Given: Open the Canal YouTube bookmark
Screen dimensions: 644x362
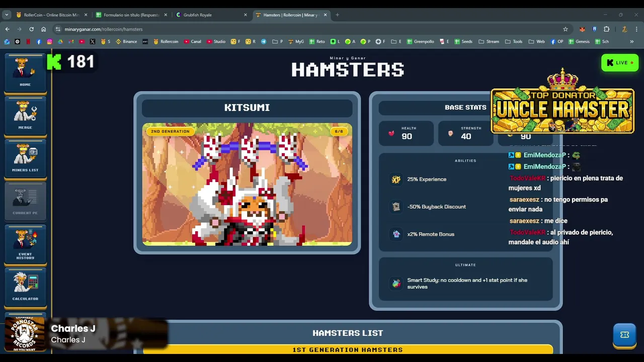Looking at the screenshot, I should [192, 42].
